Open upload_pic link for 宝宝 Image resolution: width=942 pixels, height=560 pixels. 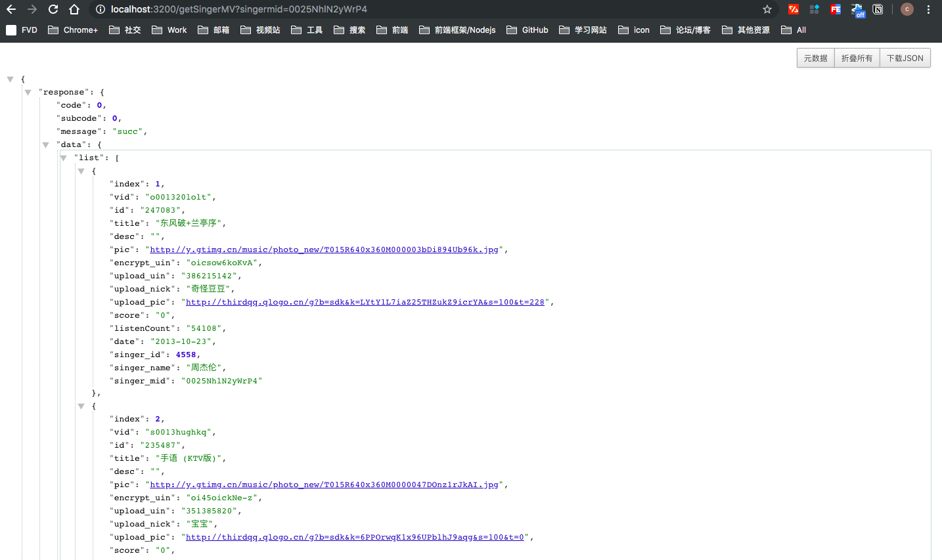(x=355, y=537)
